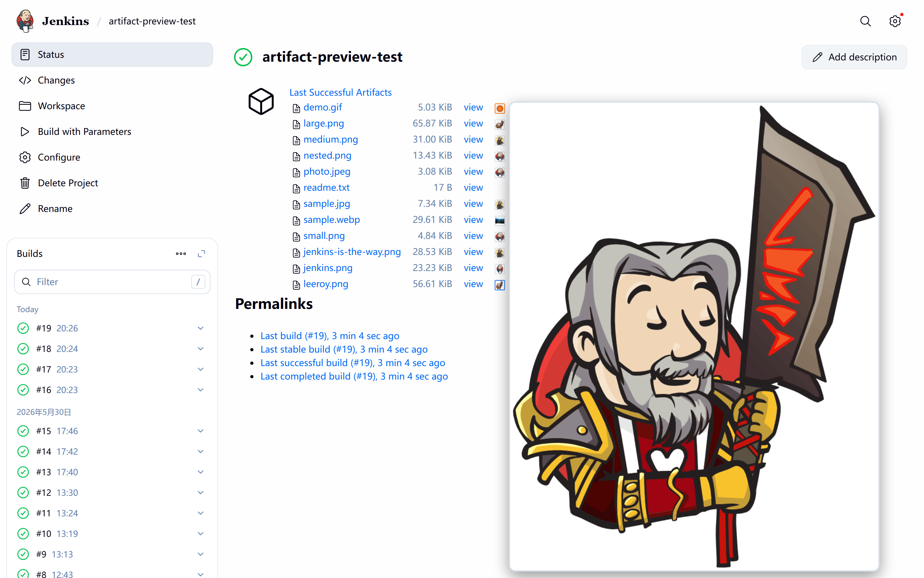Viewport: 924px width, 578px height.
Task: Click the file icon next to demo.gif
Action: click(296, 108)
